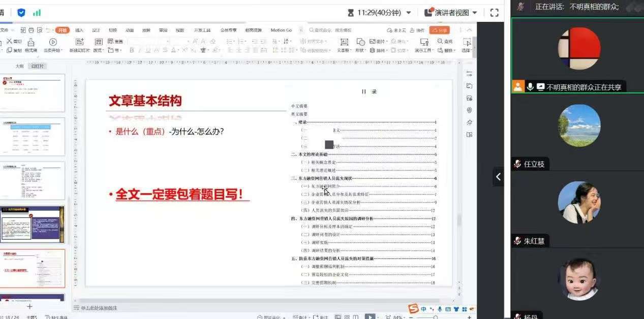
Task: Open the 形状 shapes tool
Action: click(x=360, y=42)
